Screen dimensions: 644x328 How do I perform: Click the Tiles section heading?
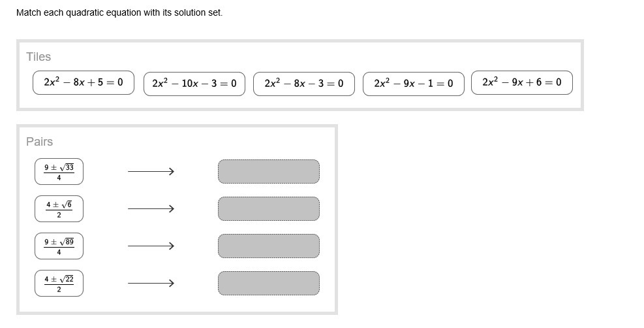(38, 57)
